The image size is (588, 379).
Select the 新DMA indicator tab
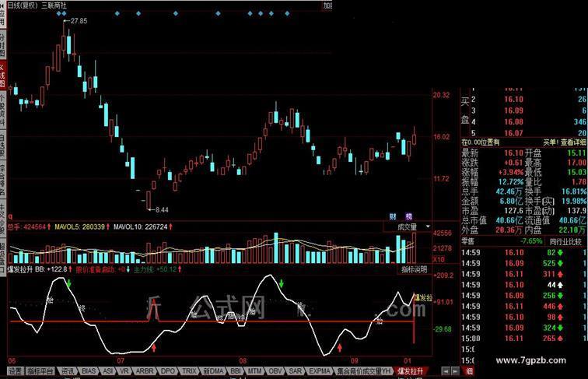(x=213, y=371)
